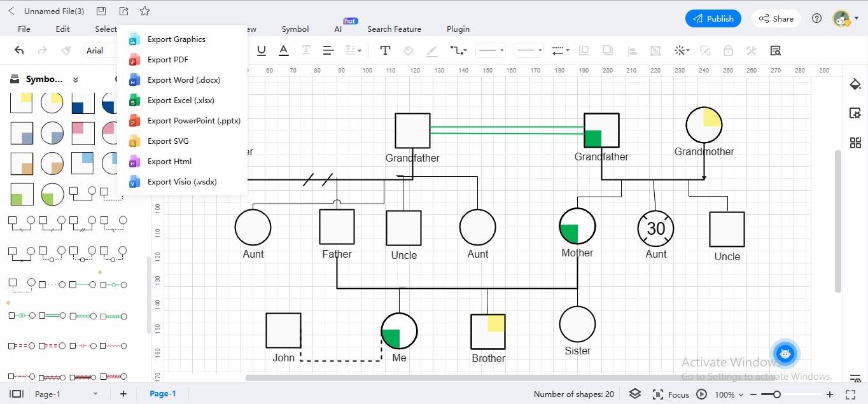Select Export Visio (.vsdx) option
The image size is (868, 404).
pos(182,182)
